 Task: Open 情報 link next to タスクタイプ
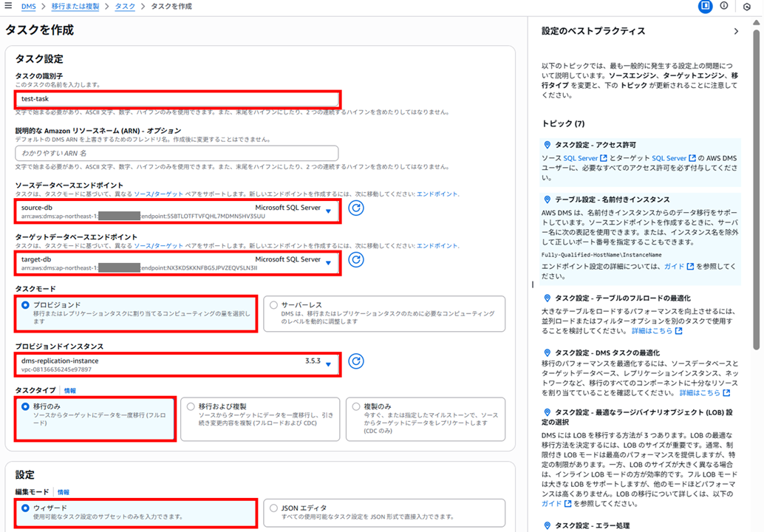[x=69, y=391]
